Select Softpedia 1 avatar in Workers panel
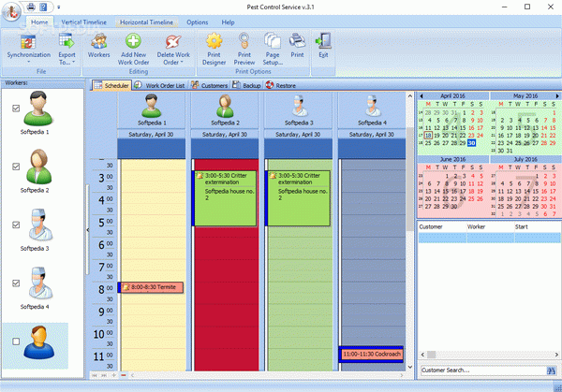562x392 pixels. point(38,109)
